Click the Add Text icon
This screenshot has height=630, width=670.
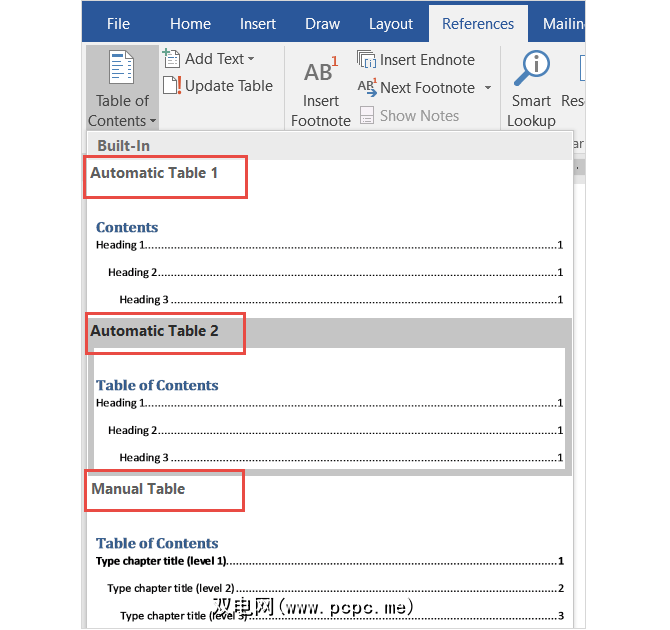click(x=171, y=58)
